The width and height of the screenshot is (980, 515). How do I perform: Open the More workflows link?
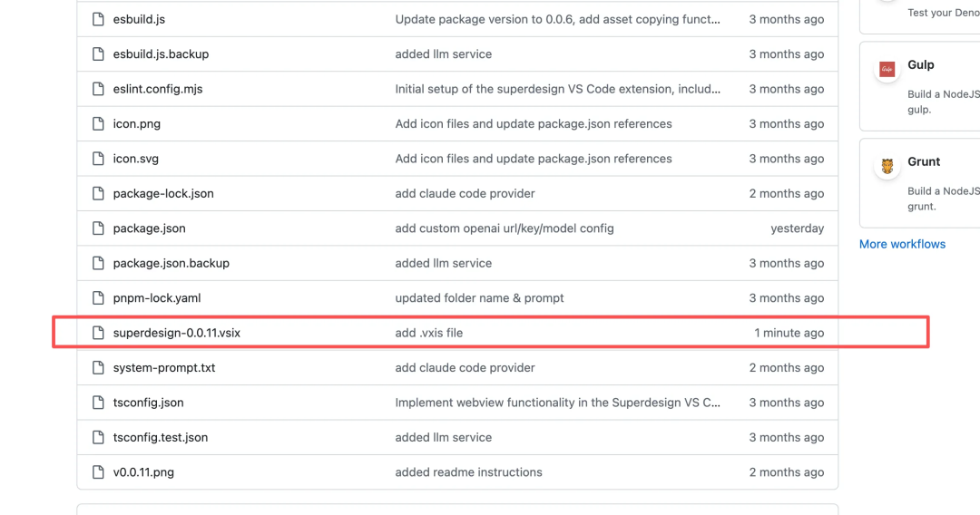[902, 244]
